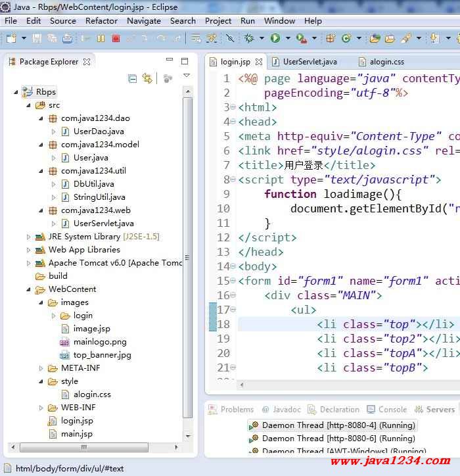Fold the script block at line 8
This screenshot has height=476, width=460.
(233, 179)
